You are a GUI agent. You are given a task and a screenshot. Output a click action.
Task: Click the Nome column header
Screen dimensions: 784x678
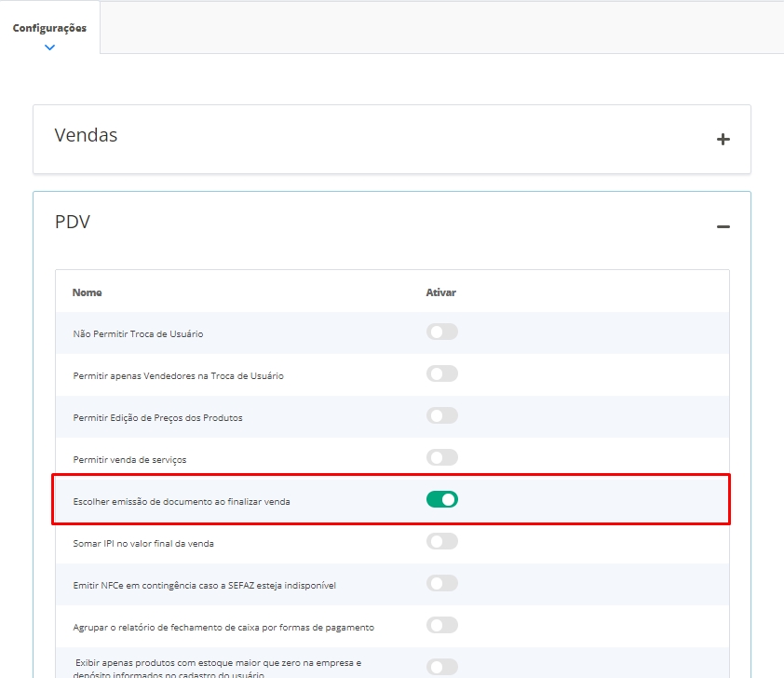pos(88,292)
